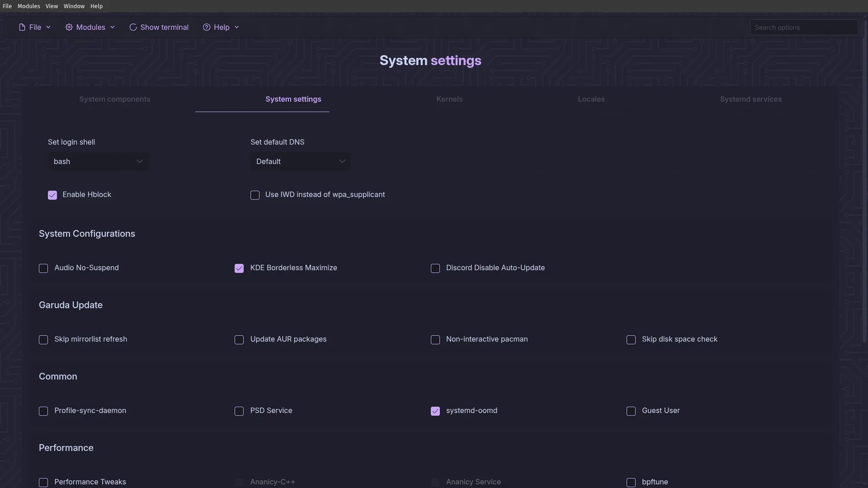Viewport: 868px width, 488px height.
Task: Check Discord Disable Auto-Update
Action: (x=435, y=268)
